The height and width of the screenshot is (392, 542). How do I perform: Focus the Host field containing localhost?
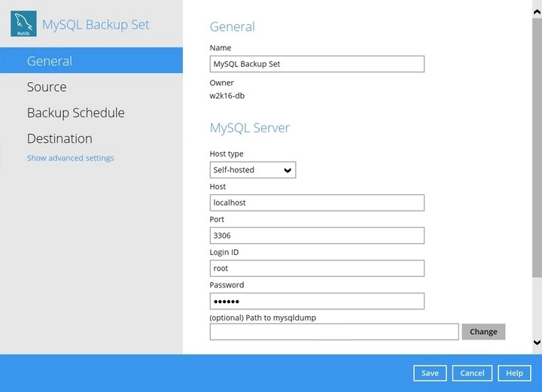click(316, 202)
